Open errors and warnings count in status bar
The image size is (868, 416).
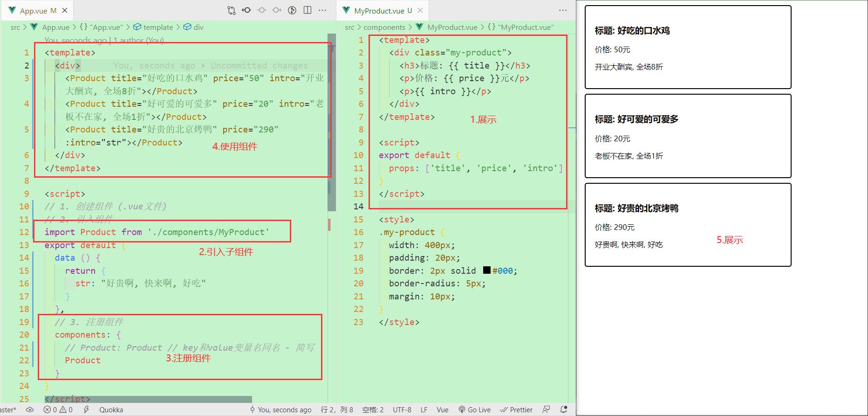pos(58,409)
